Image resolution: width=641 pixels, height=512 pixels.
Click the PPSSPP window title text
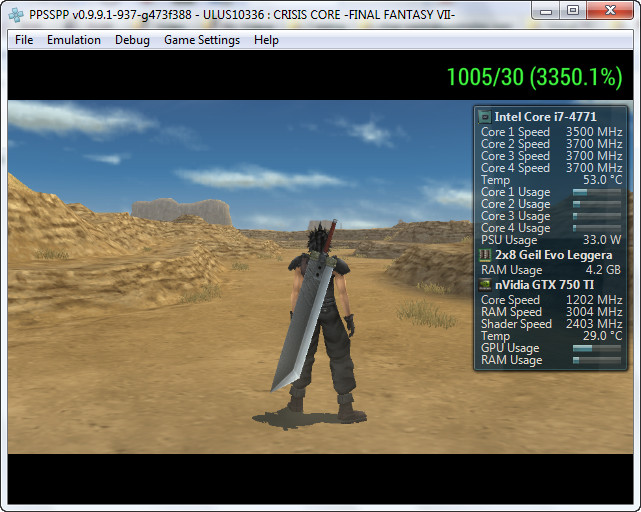[242, 15]
